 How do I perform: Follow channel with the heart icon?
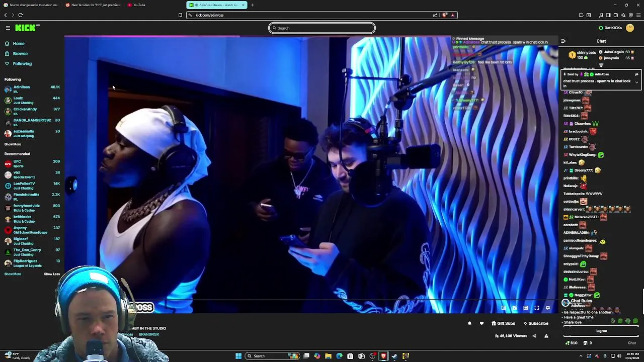(x=481, y=323)
